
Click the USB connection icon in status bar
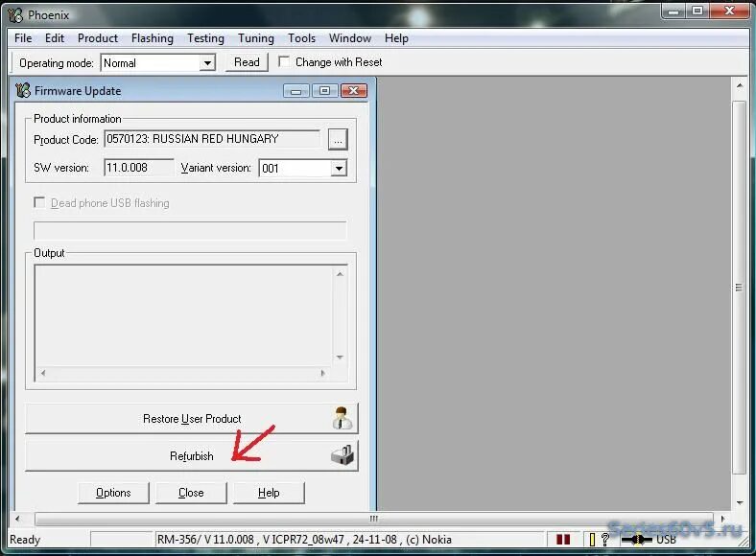(x=636, y=539)
